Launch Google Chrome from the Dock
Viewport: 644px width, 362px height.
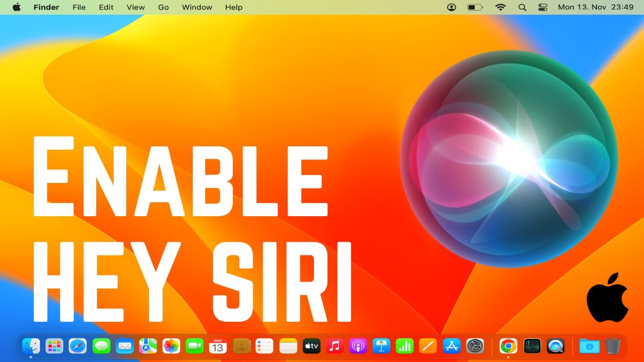(x=508, y=346)
